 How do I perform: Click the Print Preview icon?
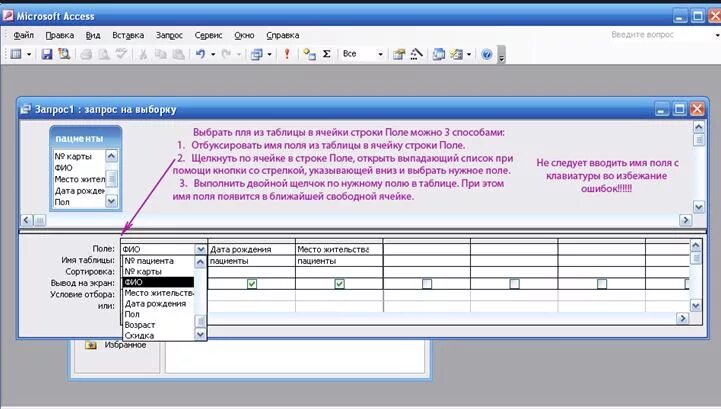point(104,54)
